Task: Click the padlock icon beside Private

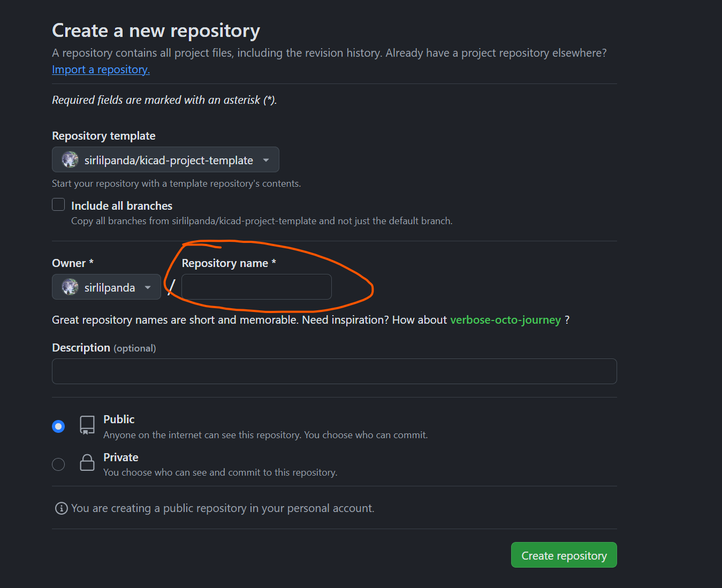Action: coord(87,463)
